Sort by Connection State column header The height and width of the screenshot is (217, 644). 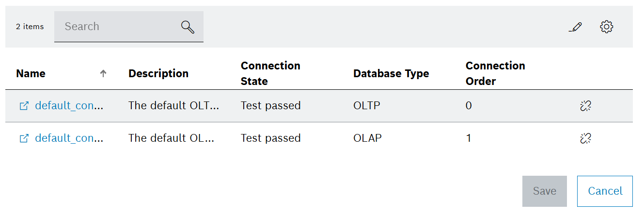click(270, 73)
